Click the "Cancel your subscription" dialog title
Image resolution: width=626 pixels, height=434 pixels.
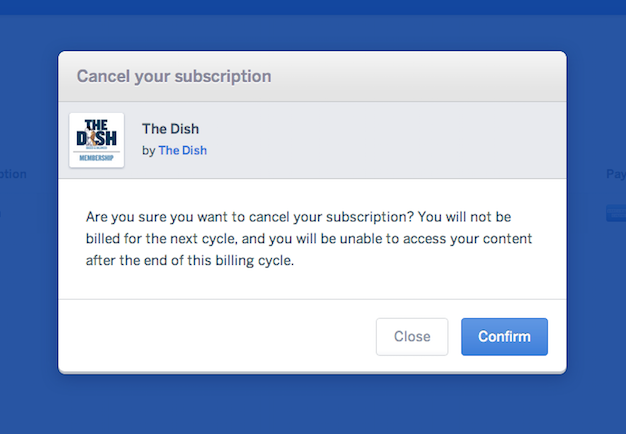[174, 76]
